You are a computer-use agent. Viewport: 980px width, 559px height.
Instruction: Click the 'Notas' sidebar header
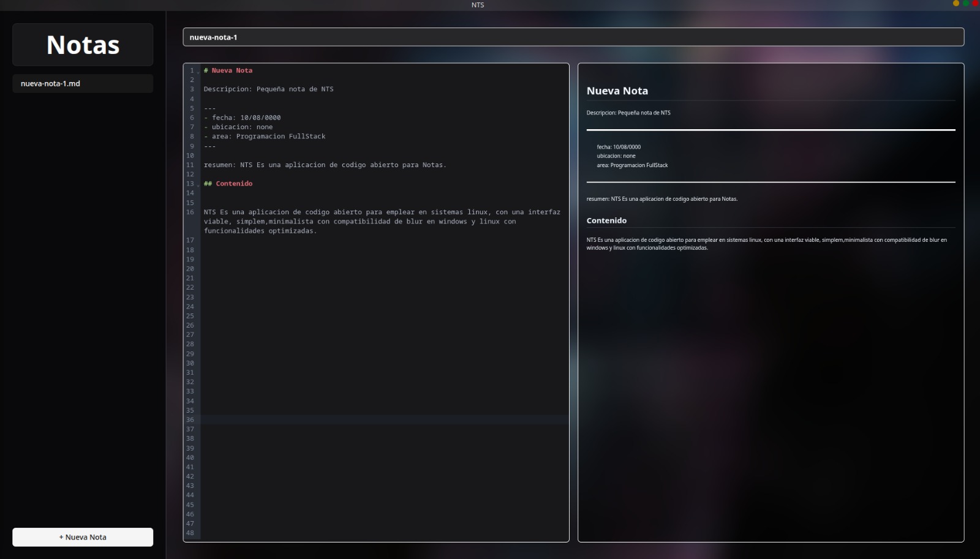pos(83,45)
